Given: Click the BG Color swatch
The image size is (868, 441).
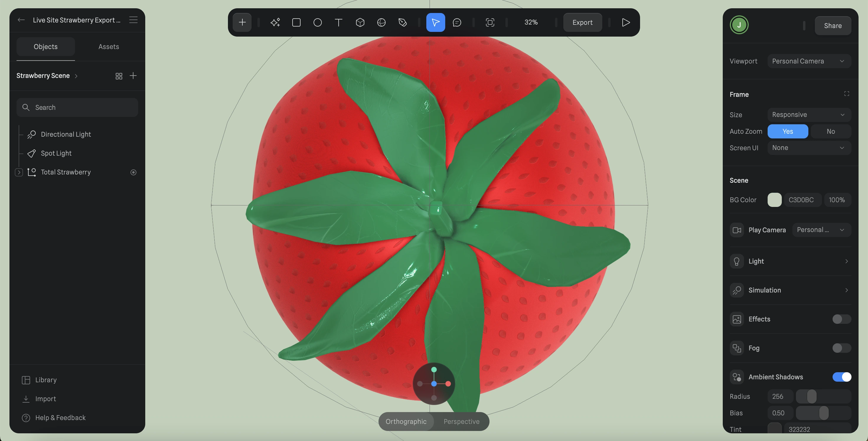Looking at the screenshot, I should 774,200.
